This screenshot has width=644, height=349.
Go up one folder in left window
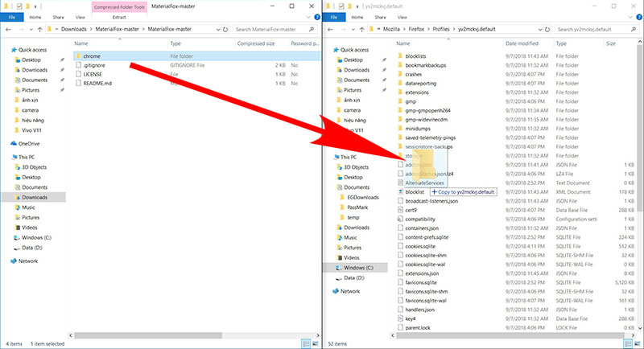tap(39, 30)
